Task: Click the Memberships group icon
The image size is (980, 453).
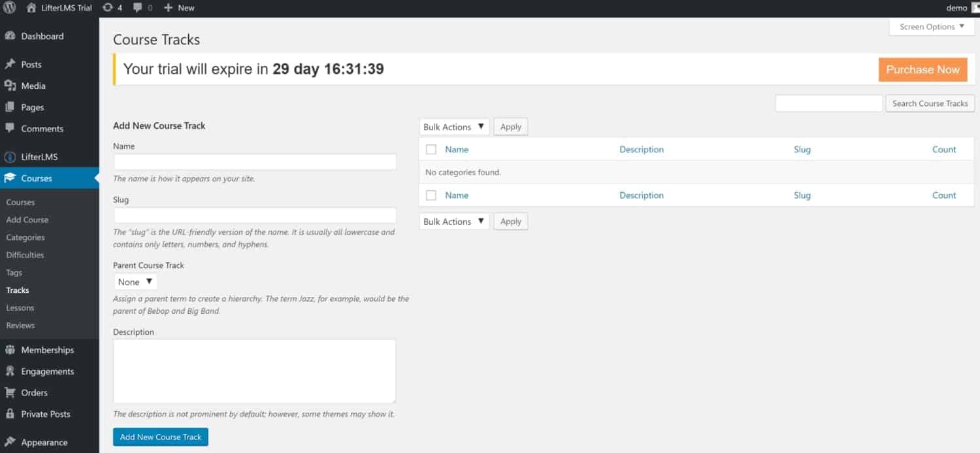Action: [10, 350]
